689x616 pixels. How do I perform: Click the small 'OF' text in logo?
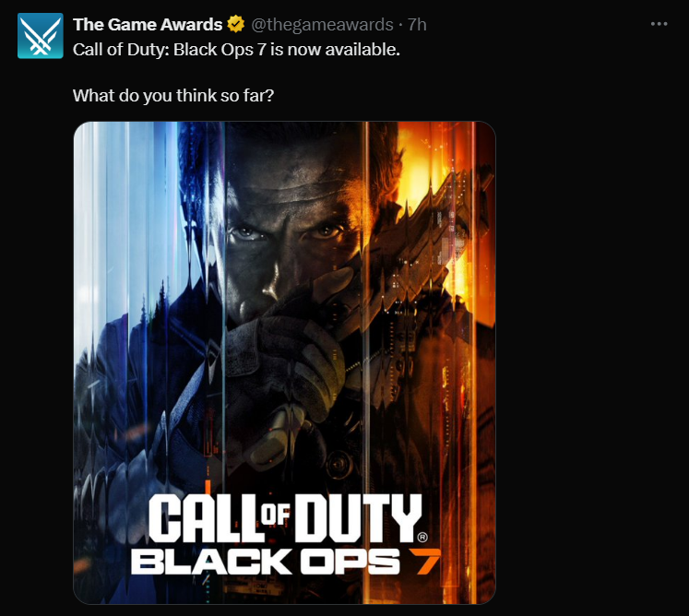pos(276,515)
